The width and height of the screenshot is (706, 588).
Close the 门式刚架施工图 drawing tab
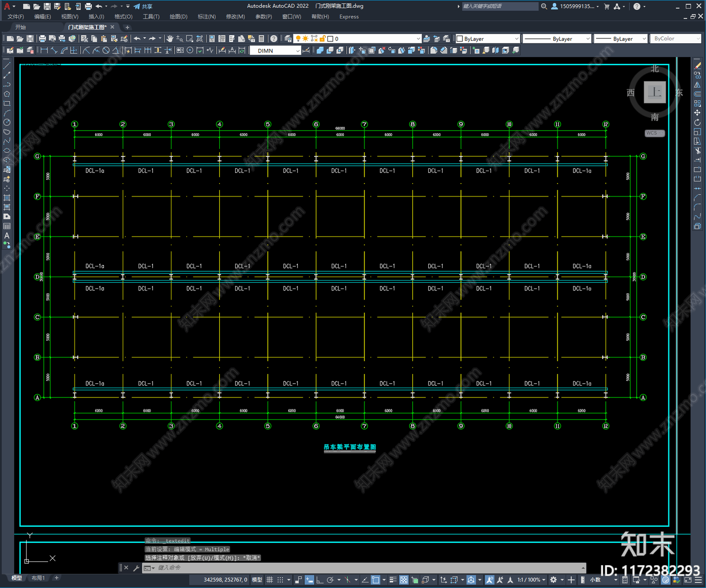point(113,27)
